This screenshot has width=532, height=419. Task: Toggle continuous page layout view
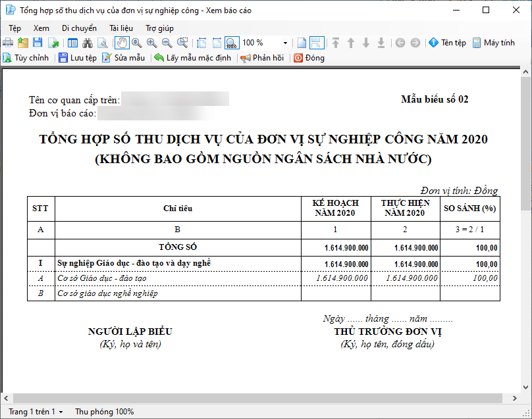click(317, 43)
